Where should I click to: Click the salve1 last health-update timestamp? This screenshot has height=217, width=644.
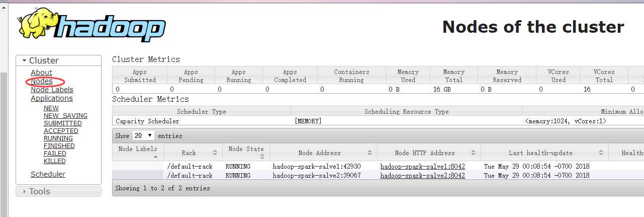point(536,166)
